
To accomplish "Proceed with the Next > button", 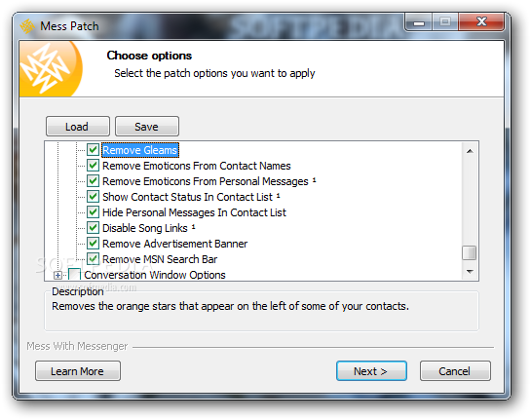I will (x=371, y=371).
